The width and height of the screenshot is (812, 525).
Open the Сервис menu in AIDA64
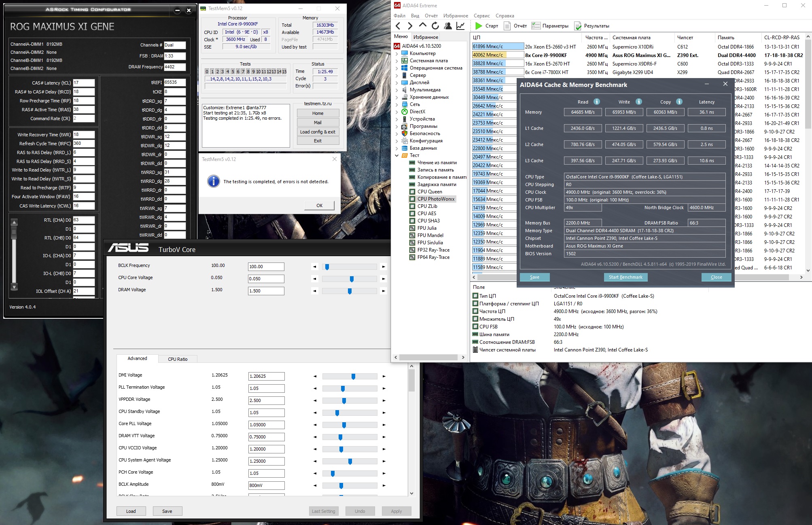pos(481,16)
